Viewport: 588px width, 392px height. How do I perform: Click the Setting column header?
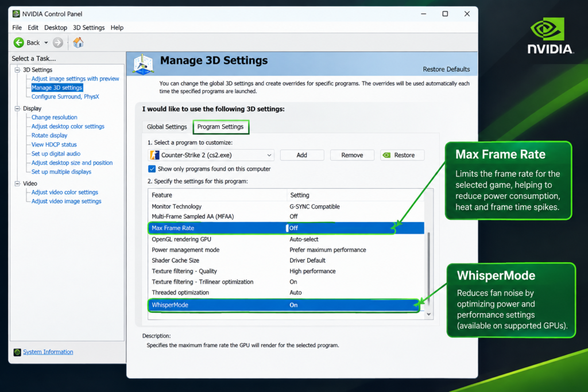(x=355, y=195)
